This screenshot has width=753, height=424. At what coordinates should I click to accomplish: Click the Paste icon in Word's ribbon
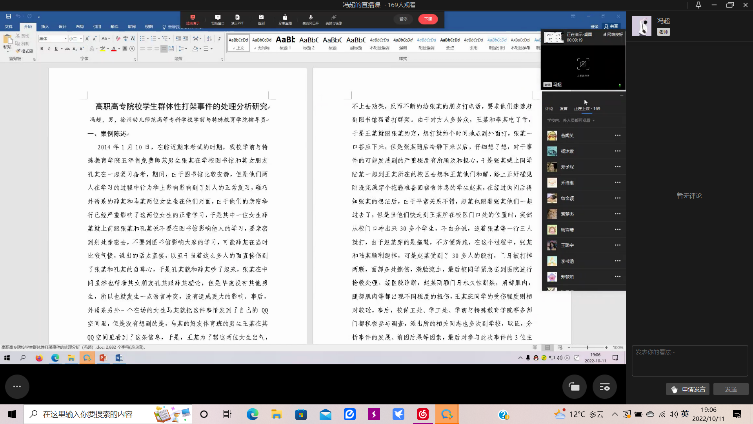pos(8,41)
